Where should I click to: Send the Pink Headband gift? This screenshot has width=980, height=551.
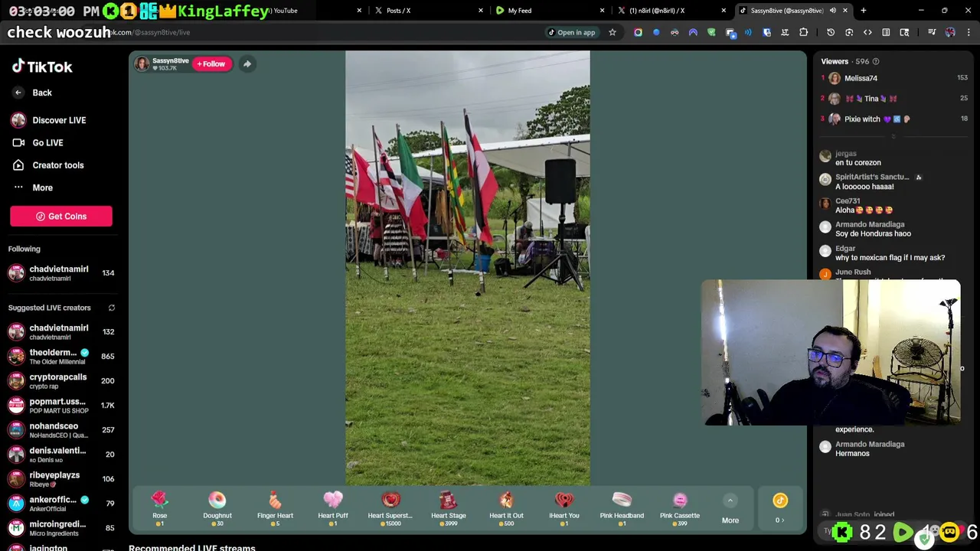click(x=622, y=509)
